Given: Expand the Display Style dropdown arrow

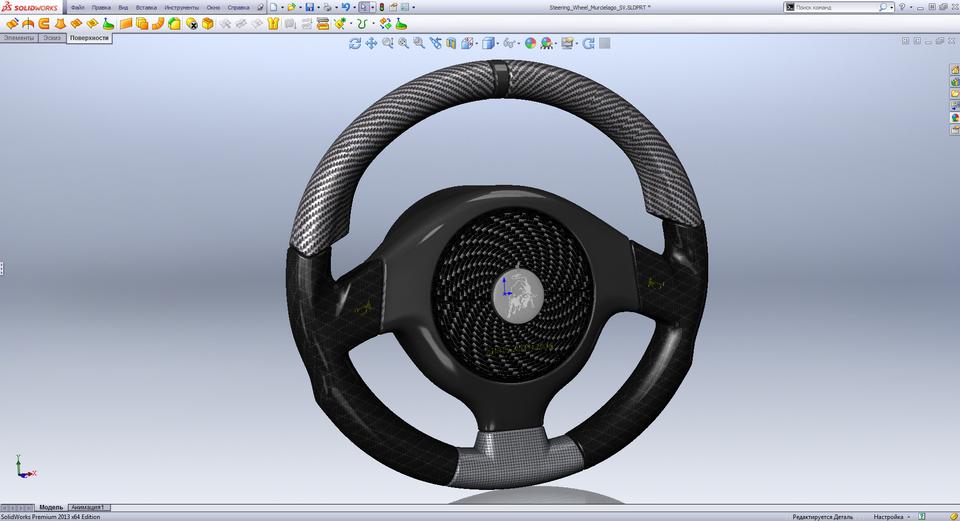Looking at the screenshot, I should 498,43.
